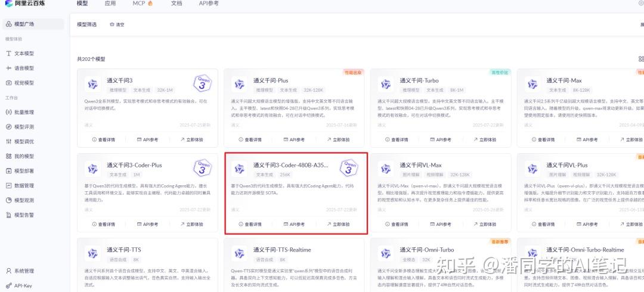
Task: Click 立即体验 on the 通义千问3-Coder-480B card
Action: [339, 224]
